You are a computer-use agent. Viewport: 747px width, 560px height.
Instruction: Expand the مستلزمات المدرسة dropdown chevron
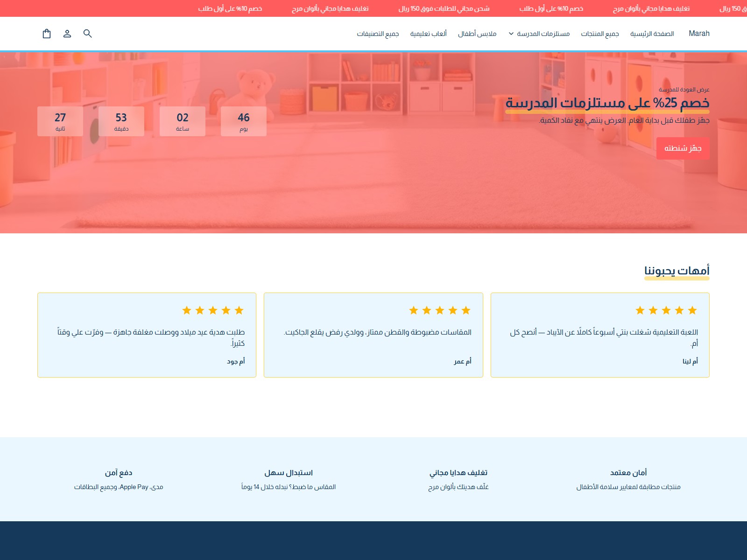511,34
